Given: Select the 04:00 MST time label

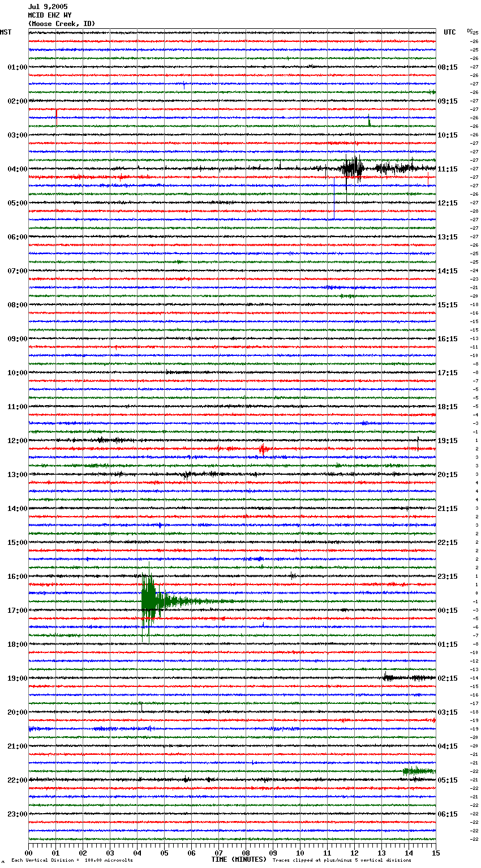Looking at the screenshot, I should 18,169.
